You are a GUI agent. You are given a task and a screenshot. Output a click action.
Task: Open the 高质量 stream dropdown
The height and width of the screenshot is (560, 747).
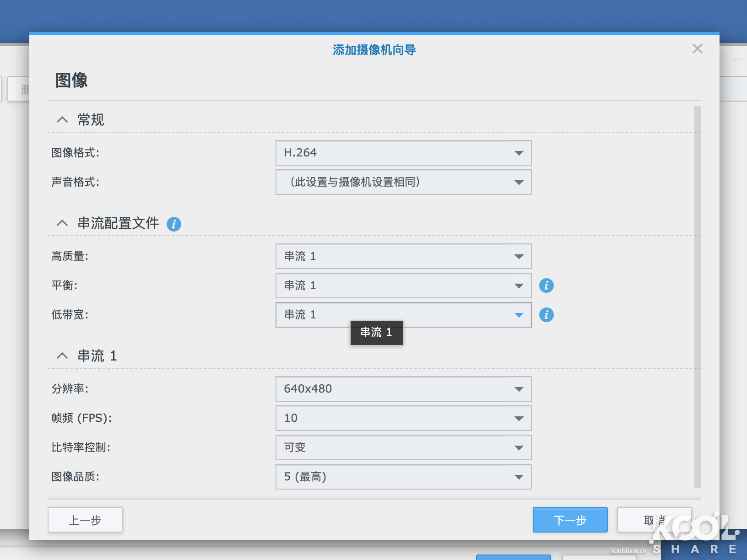(403, 256)
